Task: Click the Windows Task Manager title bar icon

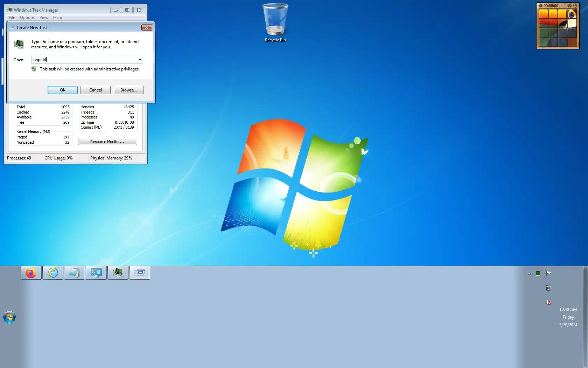Action: pyautogui.click(x=10, y=10)
